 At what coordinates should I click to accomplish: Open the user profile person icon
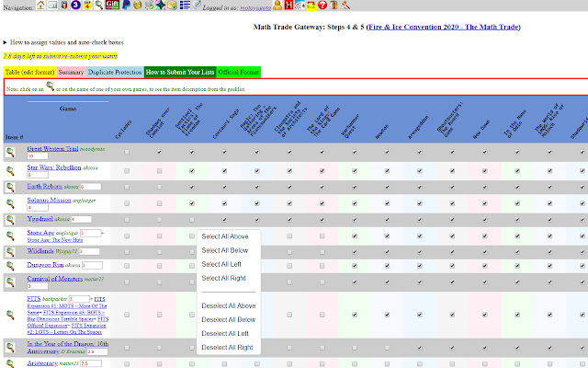coord(277,5)
